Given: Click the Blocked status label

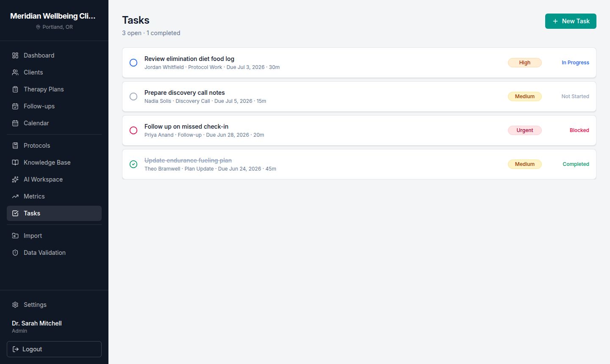Looking at the screenshot, I should (579, 130).
